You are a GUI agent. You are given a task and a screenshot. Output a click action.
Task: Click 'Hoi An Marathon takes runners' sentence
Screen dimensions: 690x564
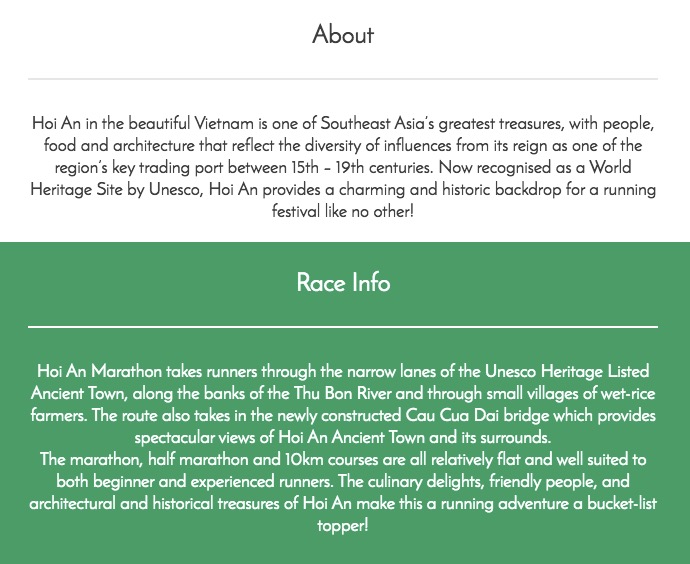[x=147, y=371]
